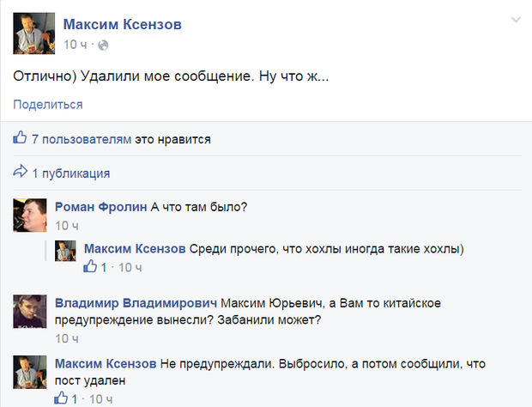Open Максим Ксензов's post author avatar
532x407 pixels.
point(34,33)
